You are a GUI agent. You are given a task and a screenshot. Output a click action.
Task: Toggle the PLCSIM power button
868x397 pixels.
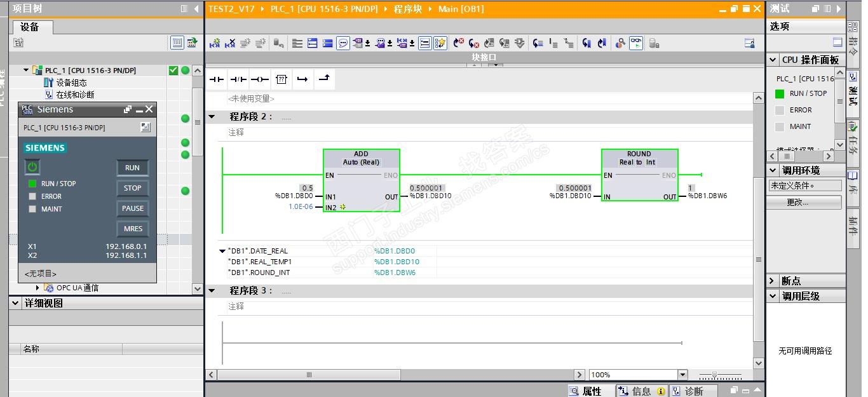pos(32,167)
